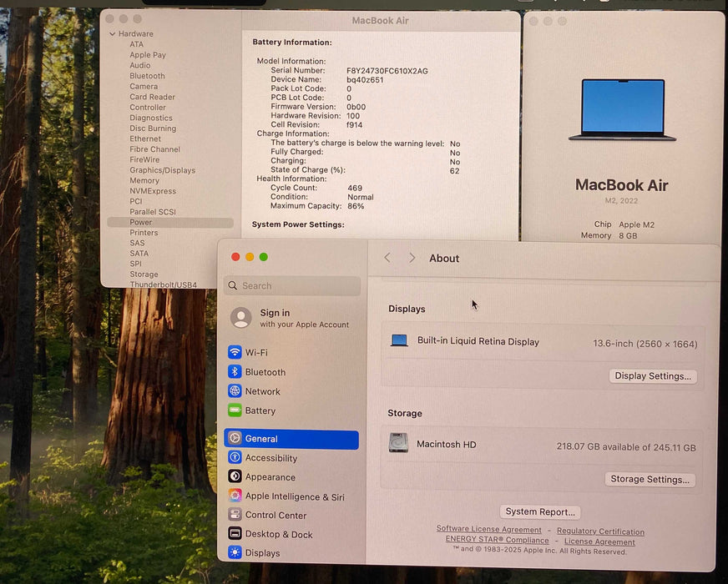
Task: Select Bluetooth in System Information Hardware list
Action: point(147,76)
